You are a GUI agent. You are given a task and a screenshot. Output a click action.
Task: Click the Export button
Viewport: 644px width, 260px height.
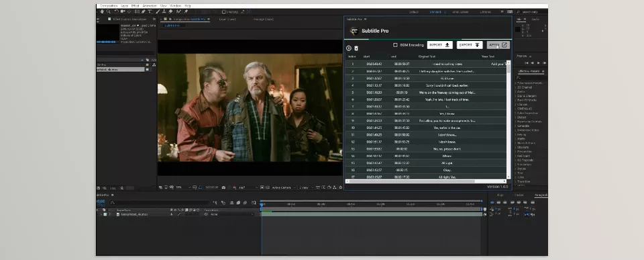[470, 45]
